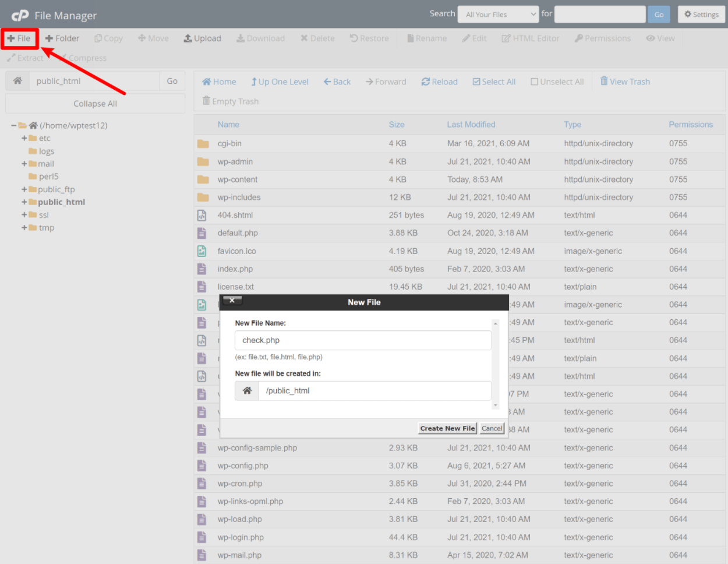Expand the mail folder in the tree
This screenshot has width=728, height=564.
pyautogui.click(x=24, y=164)
